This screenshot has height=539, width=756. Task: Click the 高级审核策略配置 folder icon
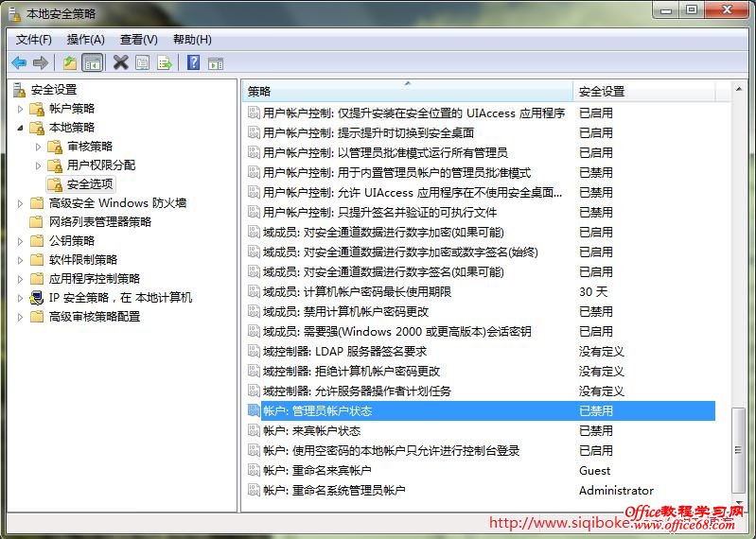point(37,317)
